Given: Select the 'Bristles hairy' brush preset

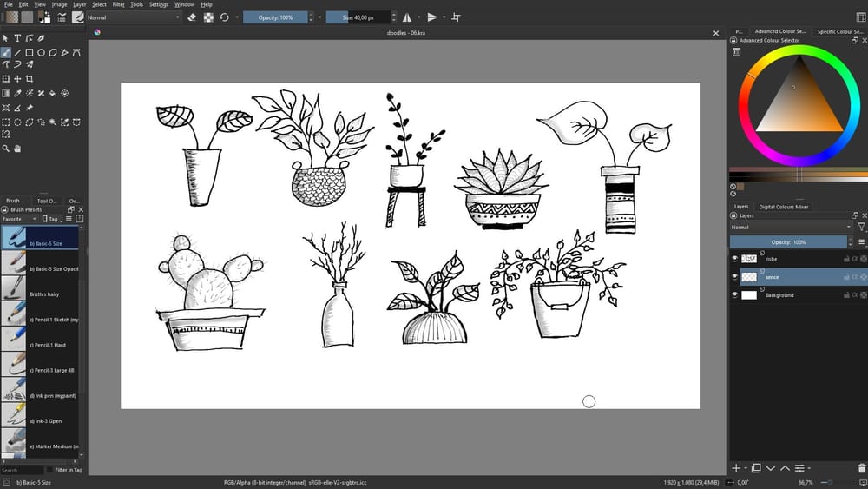Looking at the screenshot, I should pos(40,288).
